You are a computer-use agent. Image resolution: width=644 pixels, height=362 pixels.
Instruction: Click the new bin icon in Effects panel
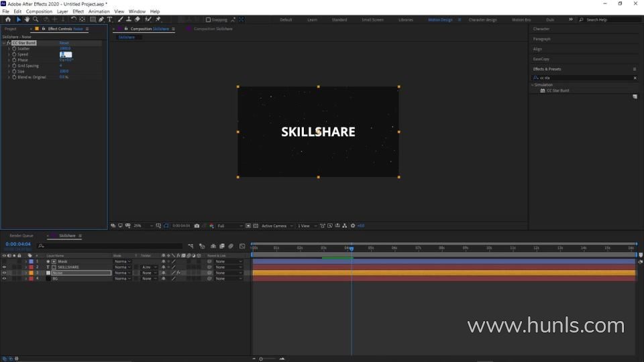[x=635, y=97]
